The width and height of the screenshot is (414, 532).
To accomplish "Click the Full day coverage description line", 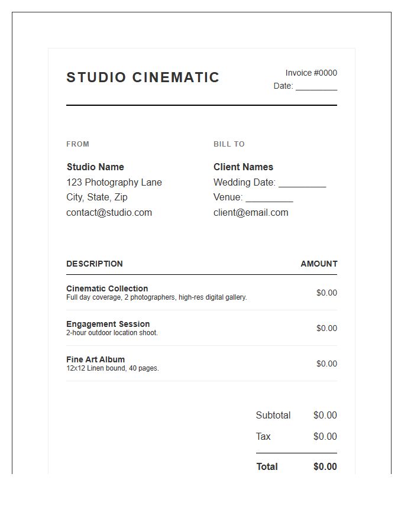I will pos(157,297).
